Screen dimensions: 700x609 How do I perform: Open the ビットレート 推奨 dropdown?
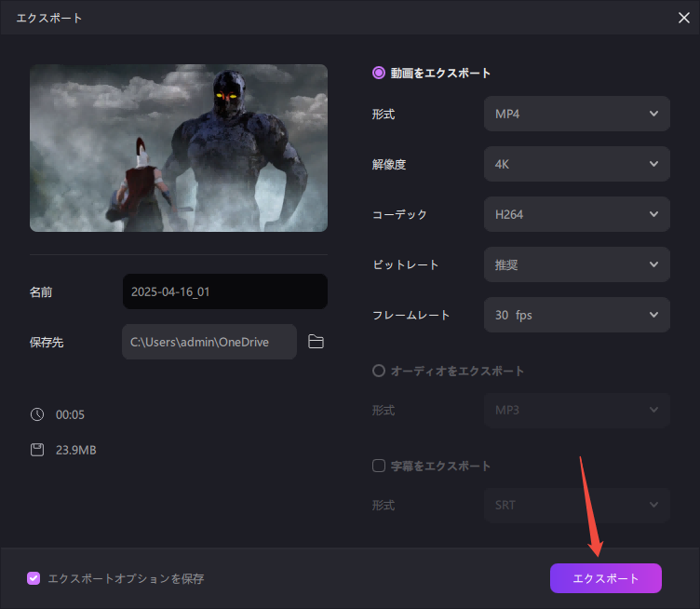(x=576, y=264)
